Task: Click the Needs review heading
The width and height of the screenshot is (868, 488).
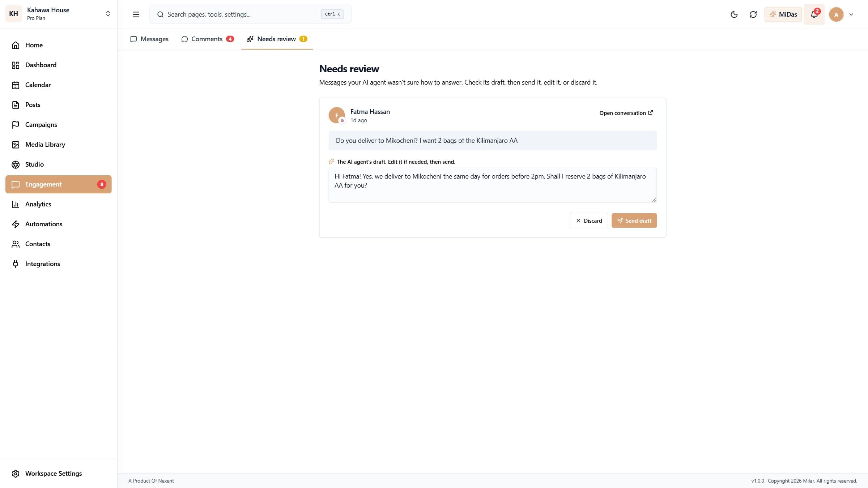Action: [349, 69]
